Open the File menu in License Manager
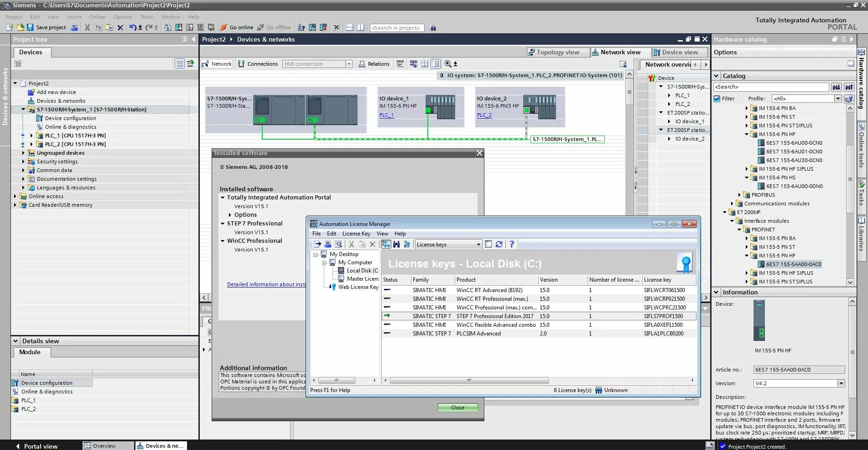 (x=317, y=234)
